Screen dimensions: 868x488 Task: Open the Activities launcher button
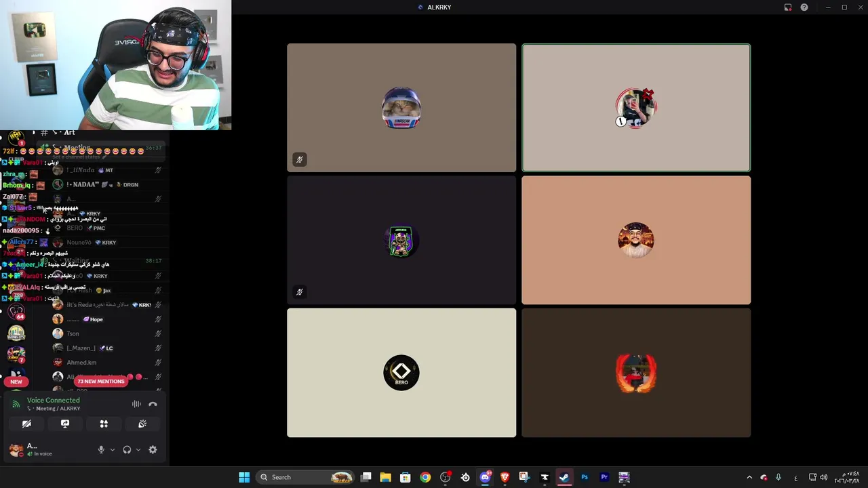[x=104, y=424]
